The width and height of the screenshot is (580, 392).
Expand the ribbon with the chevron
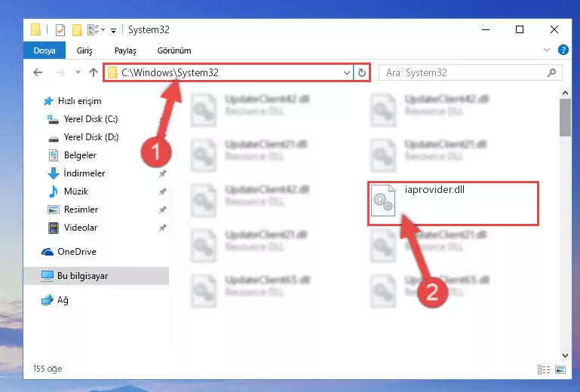click(546, 50)
